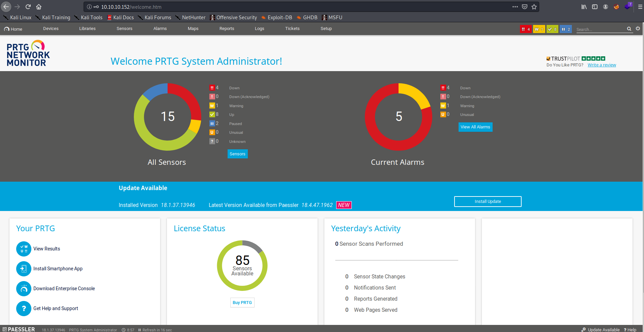The width and height of the screenshot is (644, 332).
Task: Log out using the power icon
Action: pos(638,29)
